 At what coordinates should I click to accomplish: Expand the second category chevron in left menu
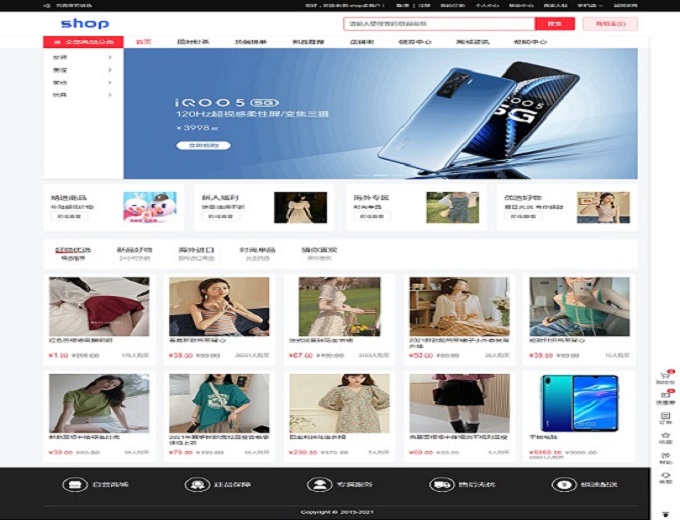click(x=110, y=70)
